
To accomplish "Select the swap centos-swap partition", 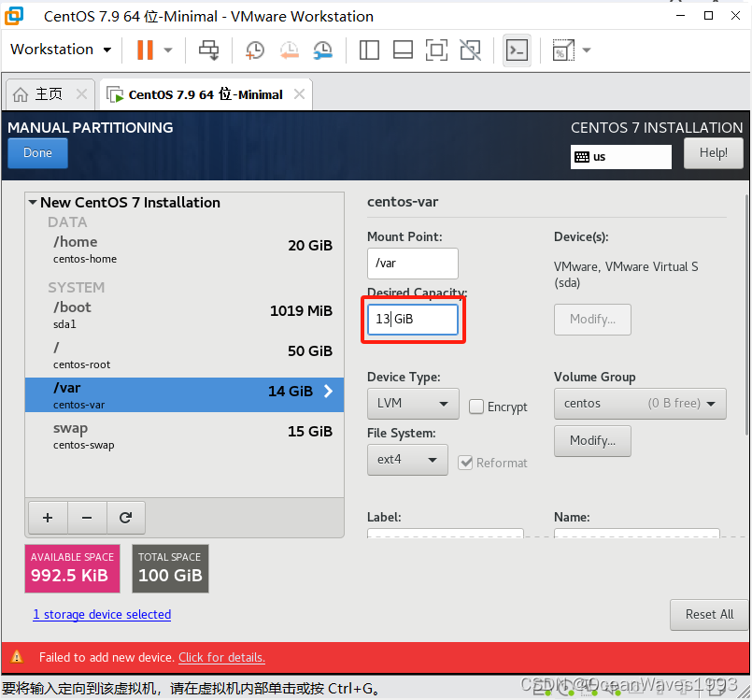I will [x=185, y=436].
